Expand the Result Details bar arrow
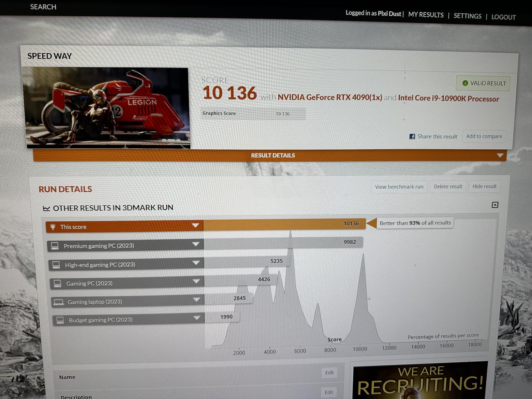This screenshot has height=399, width=532. pos(500,155)
